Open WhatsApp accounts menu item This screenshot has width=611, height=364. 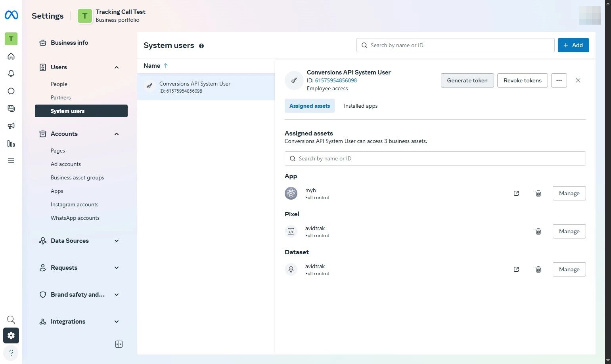coord(75,218)
